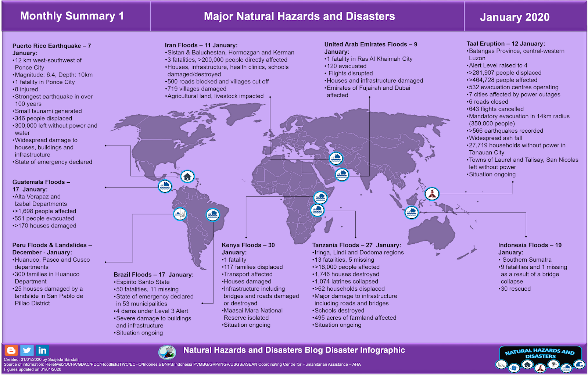Select the flood marker near Guatemala
Image resolution: width=588 pixels, height=376 pixels.
(165, 186)
